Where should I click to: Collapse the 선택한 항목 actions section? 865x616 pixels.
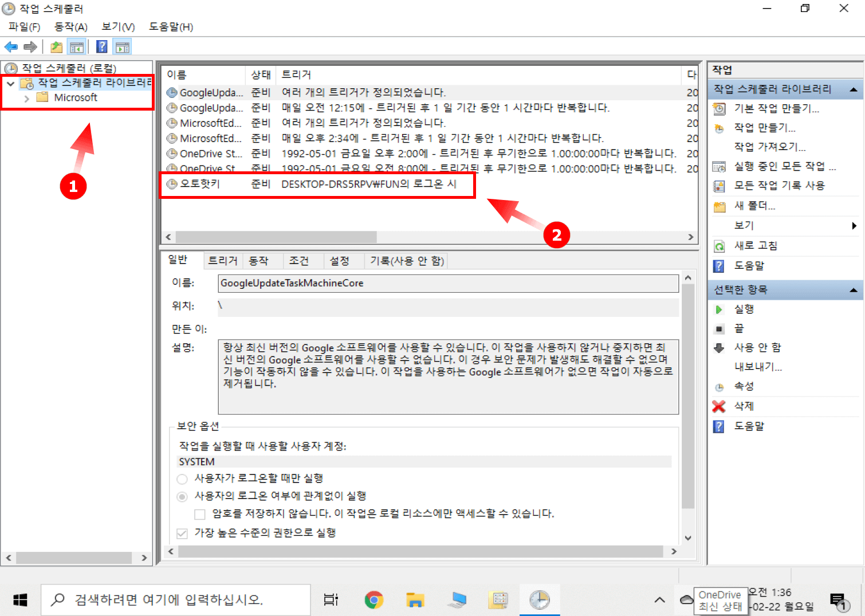point(854,290)
